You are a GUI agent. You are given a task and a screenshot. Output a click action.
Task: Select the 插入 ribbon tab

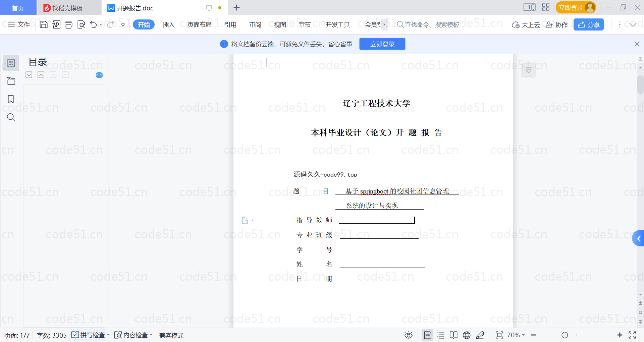click(168, 24)
